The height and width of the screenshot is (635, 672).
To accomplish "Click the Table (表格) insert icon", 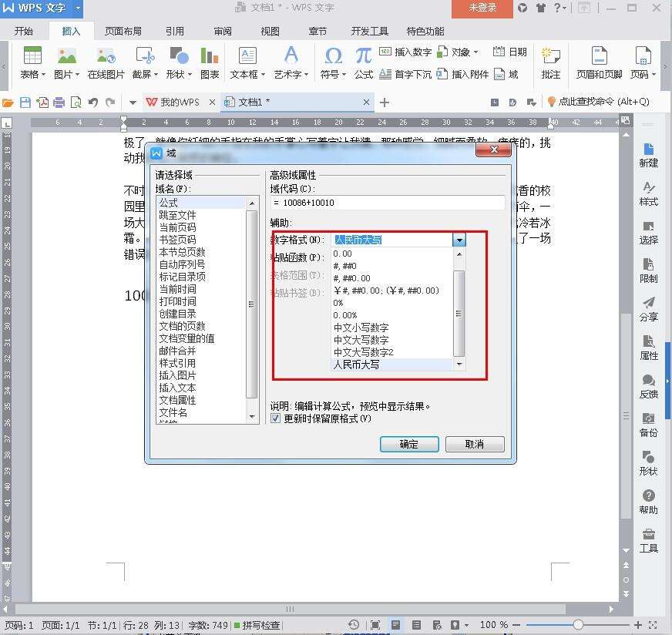I will click(x=32, y=57).
